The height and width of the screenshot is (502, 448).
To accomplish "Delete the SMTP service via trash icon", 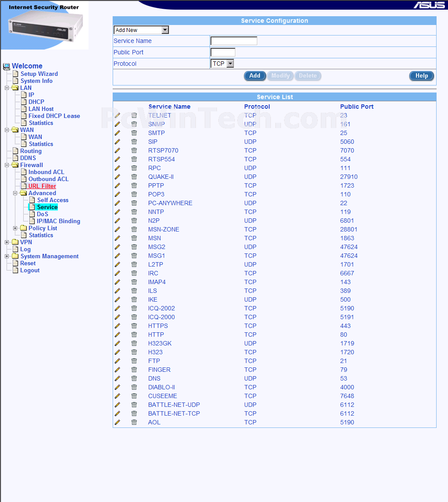I will coord(134,133).
